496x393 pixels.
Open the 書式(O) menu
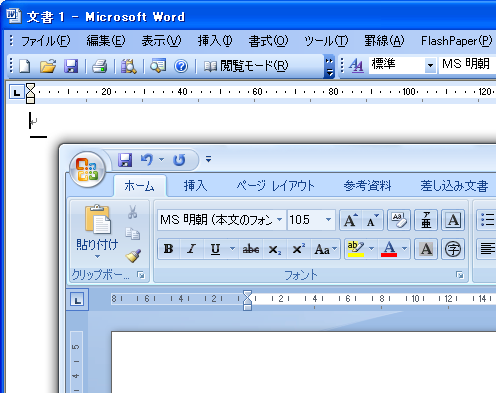(268, 41)
